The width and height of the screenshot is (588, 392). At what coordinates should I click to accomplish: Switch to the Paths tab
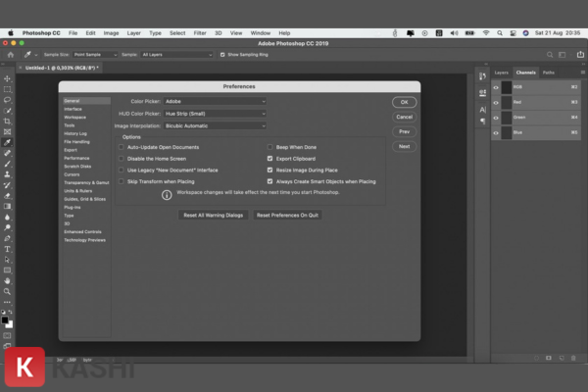coord(548,73)
